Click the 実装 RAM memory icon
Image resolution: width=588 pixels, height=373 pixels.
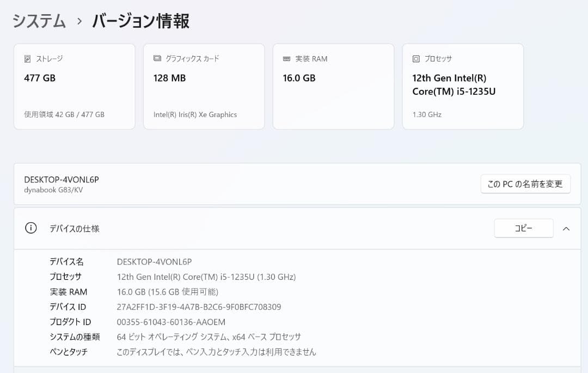click(286, 58)
